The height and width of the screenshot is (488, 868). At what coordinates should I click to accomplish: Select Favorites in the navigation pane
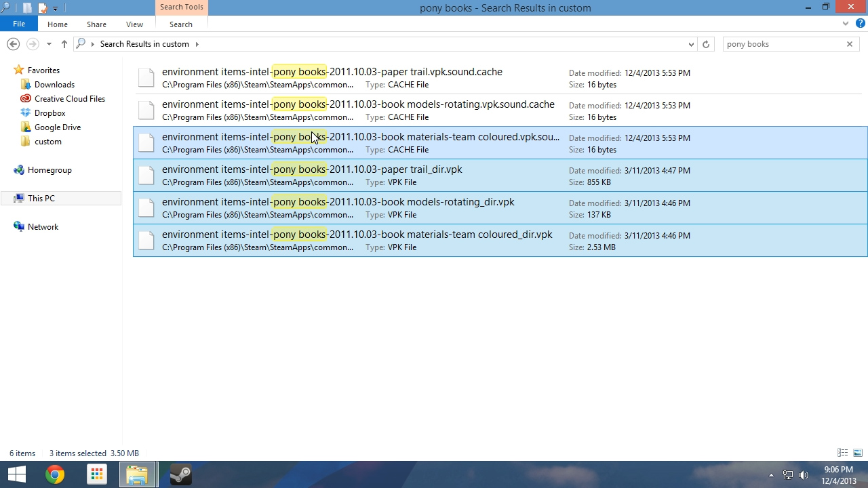pos(43,70)
